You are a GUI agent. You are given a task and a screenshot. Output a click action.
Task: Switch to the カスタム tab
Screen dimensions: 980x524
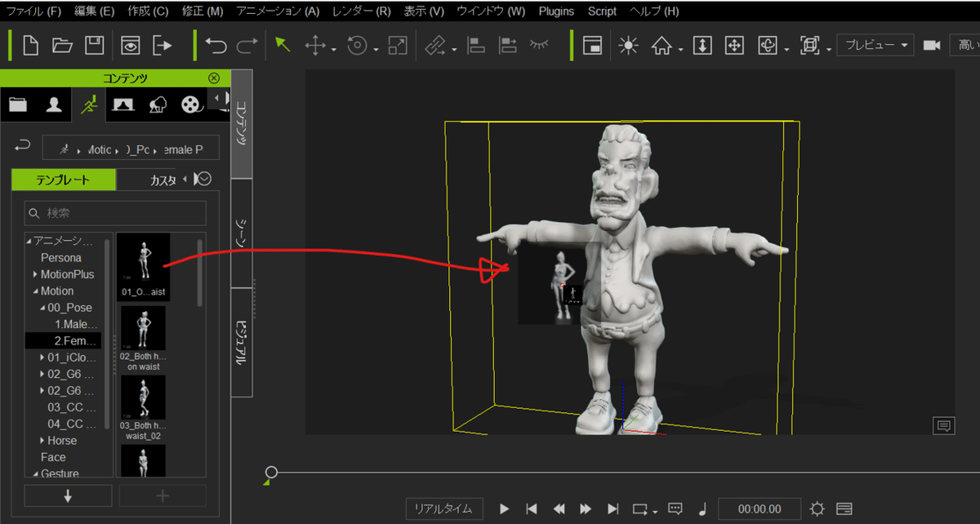click(163, 180)
